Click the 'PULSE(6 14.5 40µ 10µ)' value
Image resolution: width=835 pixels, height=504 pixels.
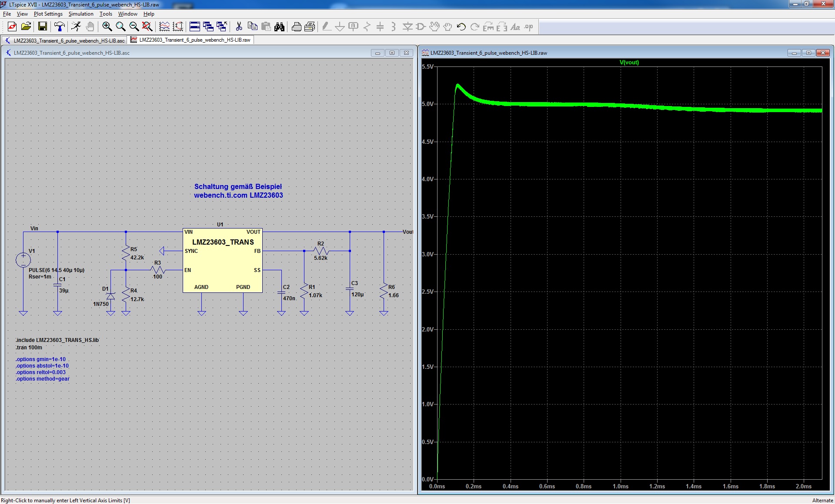click(x=57, y=270)
